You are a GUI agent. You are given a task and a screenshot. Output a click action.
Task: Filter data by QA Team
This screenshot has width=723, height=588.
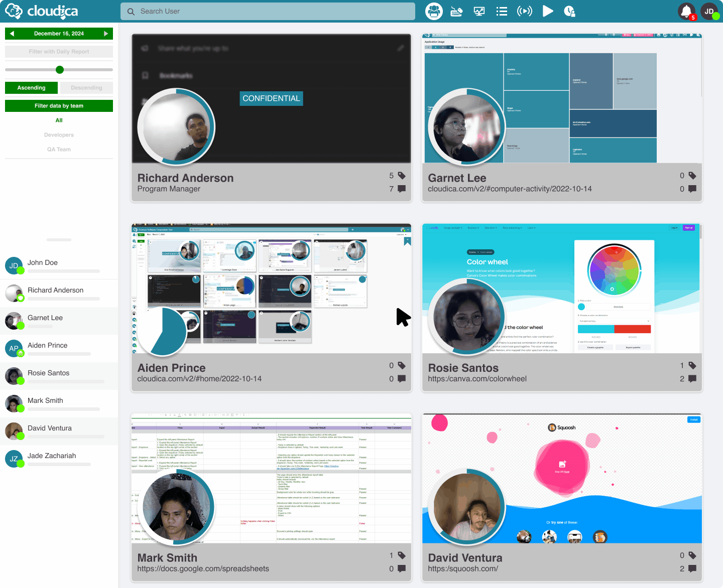pyautogui.click(x=59, y=149)
